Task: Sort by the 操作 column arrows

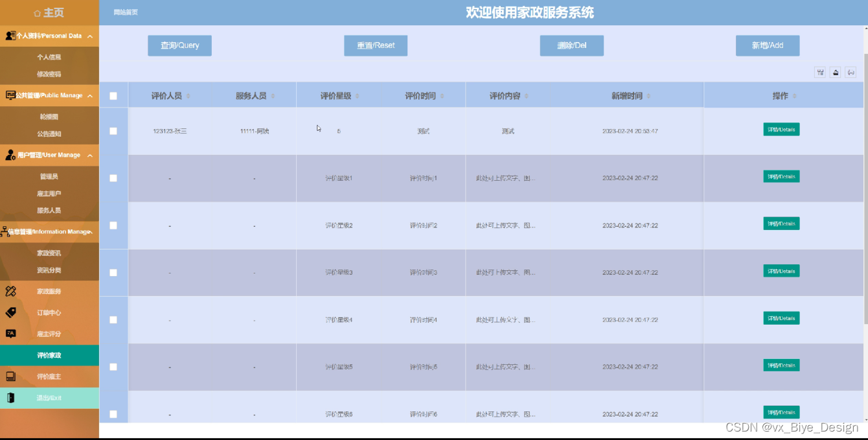Action: click(x=794, y=96)
